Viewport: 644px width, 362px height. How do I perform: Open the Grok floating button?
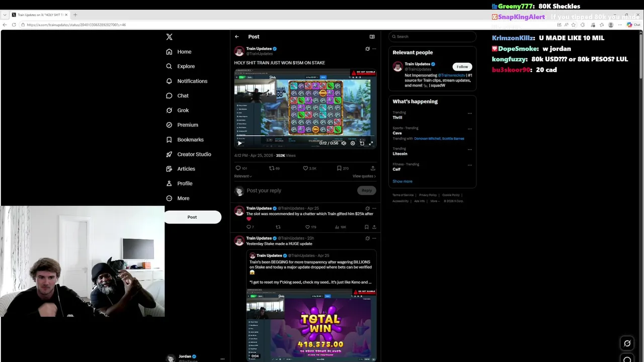[x=627, y=344]
